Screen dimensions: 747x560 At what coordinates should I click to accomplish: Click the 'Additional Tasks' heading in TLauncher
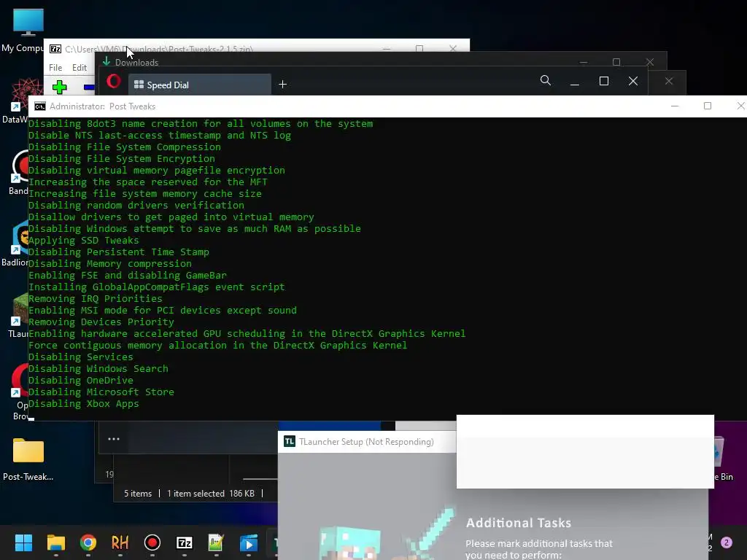[519, 523]
